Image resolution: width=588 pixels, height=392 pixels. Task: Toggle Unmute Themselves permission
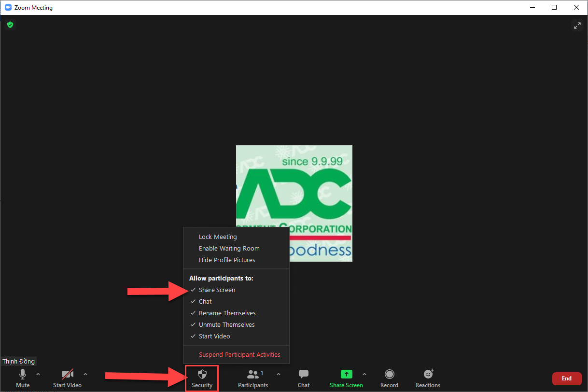coord(226,324)
